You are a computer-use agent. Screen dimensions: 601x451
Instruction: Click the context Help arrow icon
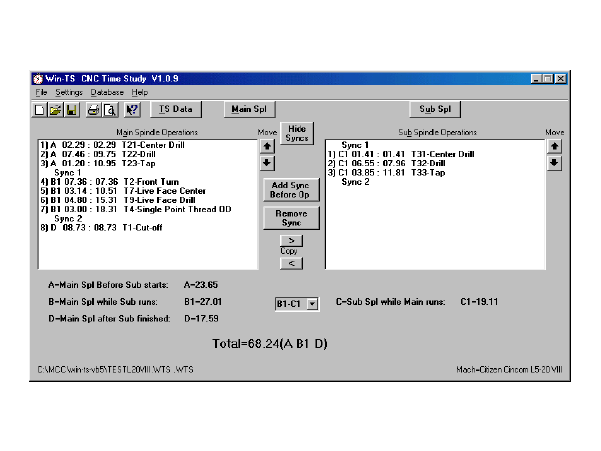click(x=132, y=109)
